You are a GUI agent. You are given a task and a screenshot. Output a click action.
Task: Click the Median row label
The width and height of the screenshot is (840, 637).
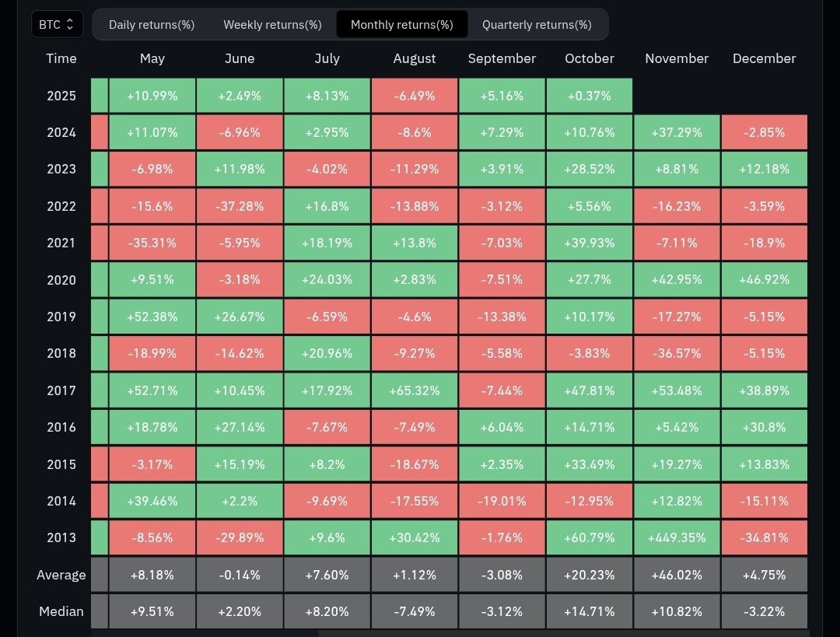click(61, 611)
